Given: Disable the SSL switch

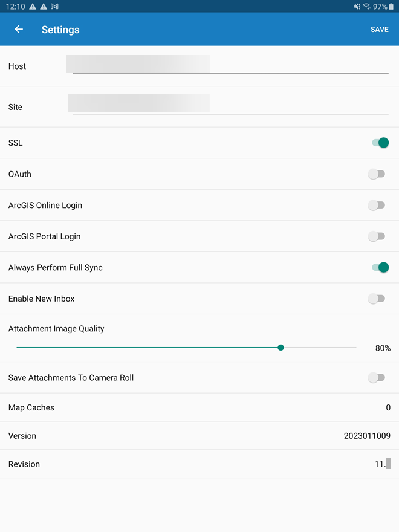Looking at the screenshot, I should pyautogui.click(x=380, y=143).
